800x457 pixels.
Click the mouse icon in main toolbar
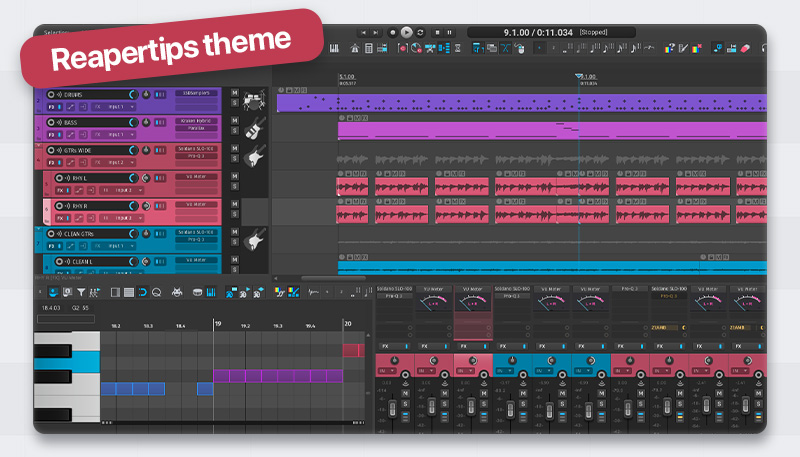click(519, 48)
